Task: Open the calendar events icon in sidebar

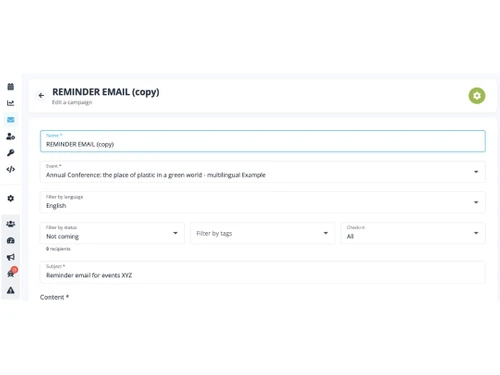Action: click(x=11, y=87)
